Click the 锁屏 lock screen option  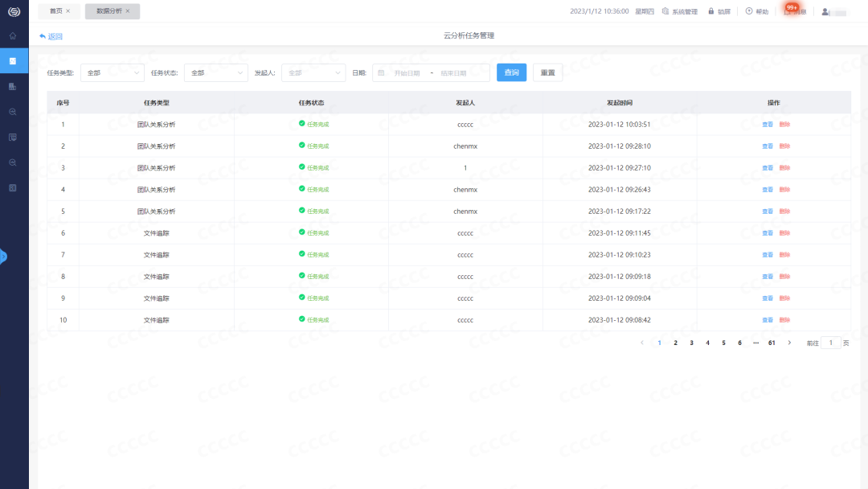719,11
